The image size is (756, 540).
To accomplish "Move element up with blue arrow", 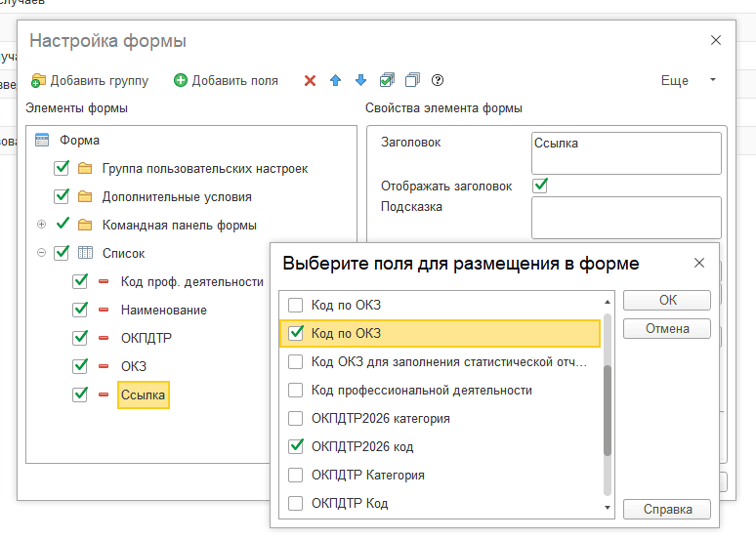I will (x=335, y=81).
